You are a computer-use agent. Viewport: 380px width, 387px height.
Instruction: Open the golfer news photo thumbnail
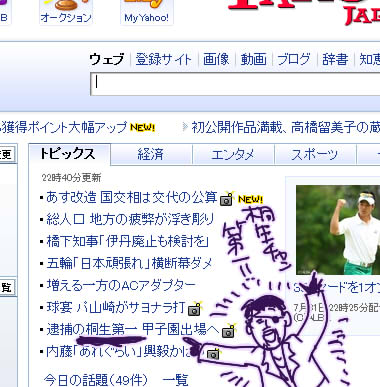[338, 230]
